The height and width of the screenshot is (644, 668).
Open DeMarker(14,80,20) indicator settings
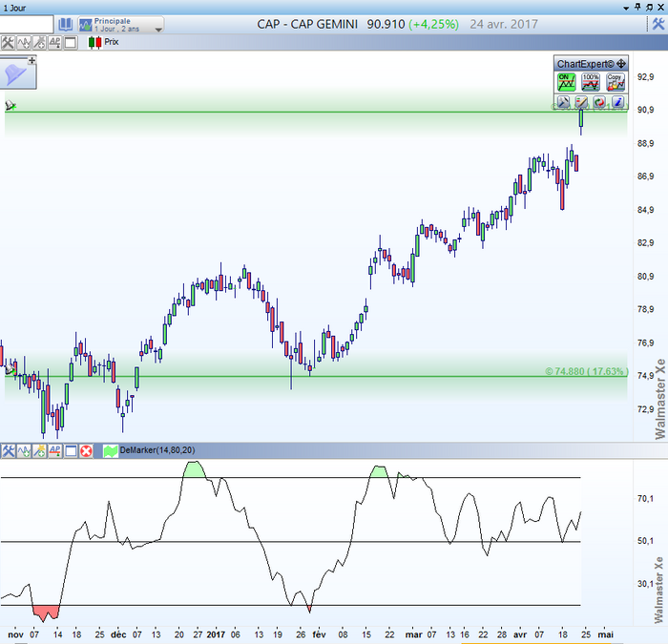point(157,450)
